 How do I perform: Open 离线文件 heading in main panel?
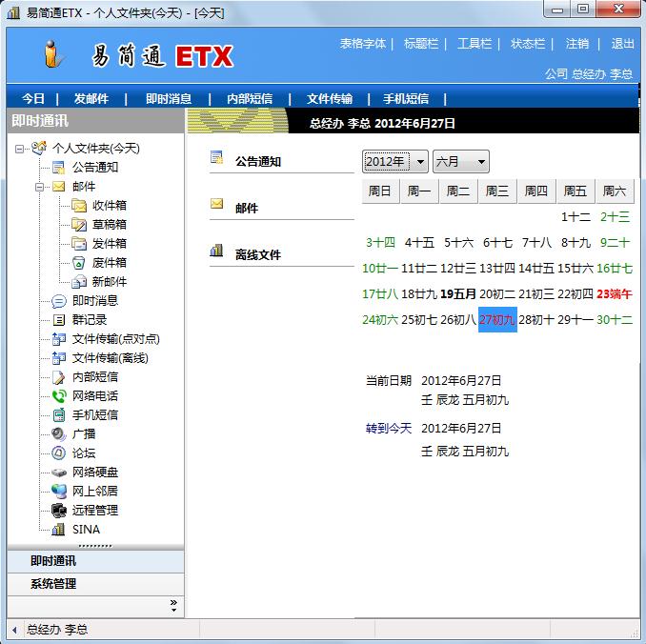click(258, 255)
